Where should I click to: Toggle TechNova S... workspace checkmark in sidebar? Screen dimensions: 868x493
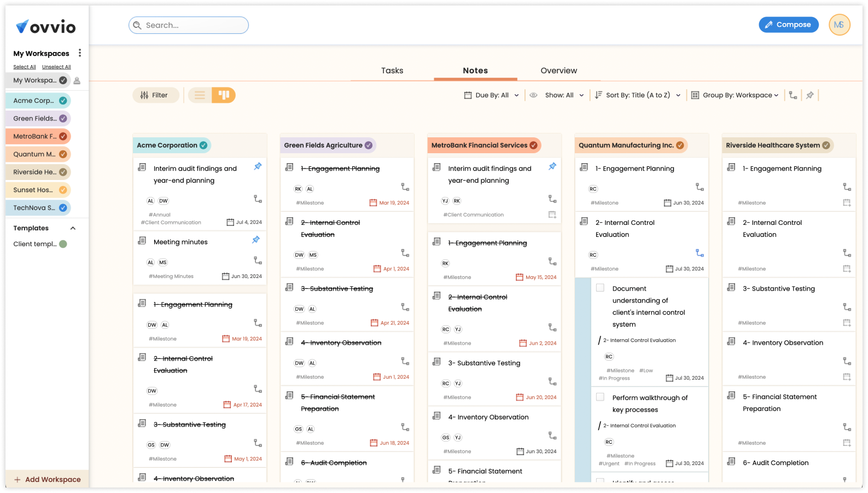click(x=63, y=208)
